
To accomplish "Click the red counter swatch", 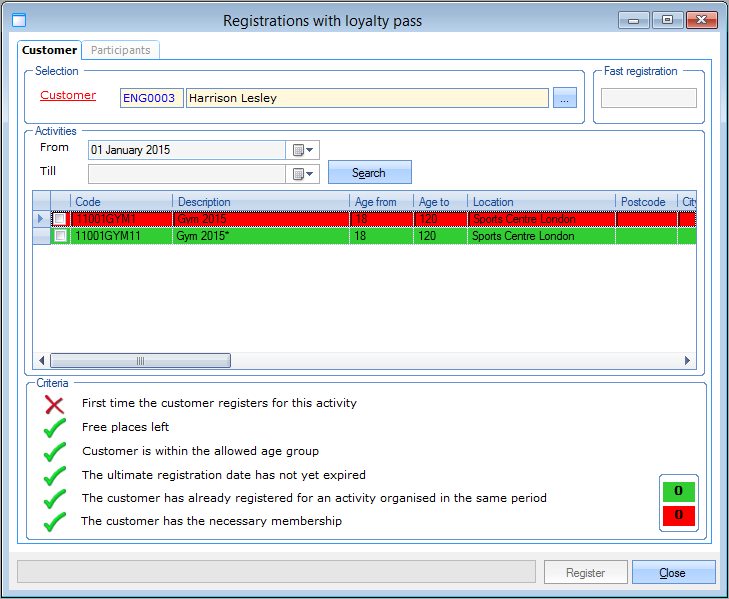I will (x=679, y=515).
